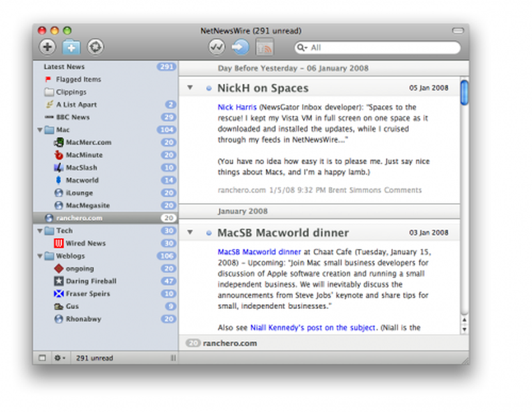532x412 pixels.
Task: Click the Day Before Yesterday date header
Action: pos(293,69)
